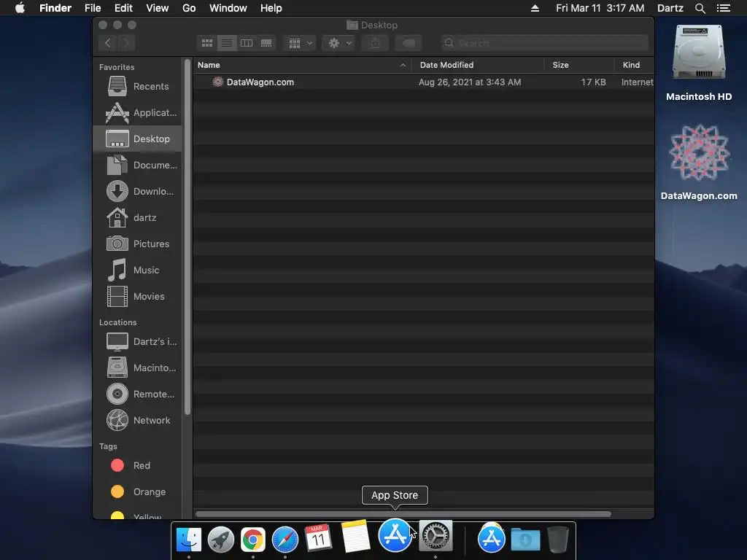Open Safari from the Dock

285,540
